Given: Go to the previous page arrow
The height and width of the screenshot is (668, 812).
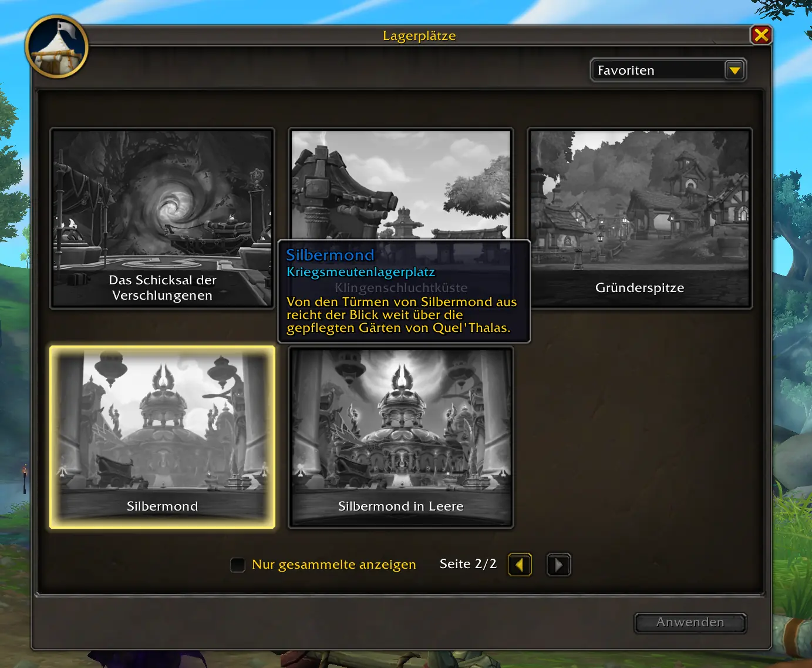Looking at the screenshot, I should pos(520,565).
